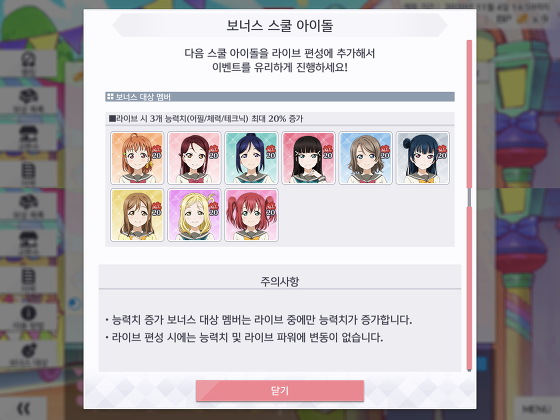Click the 20 bonus badge on orange-haired idol
This screenshot has height=420, width=560.
(x=157, y=153)
